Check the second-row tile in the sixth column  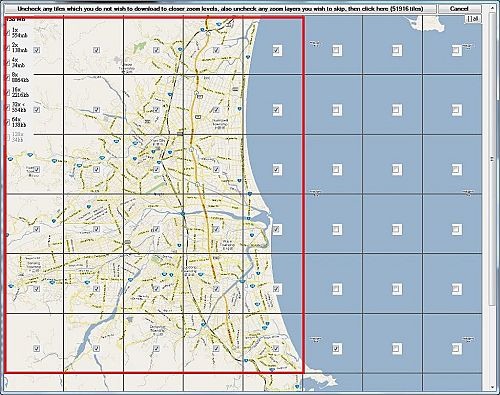point(336,110)
